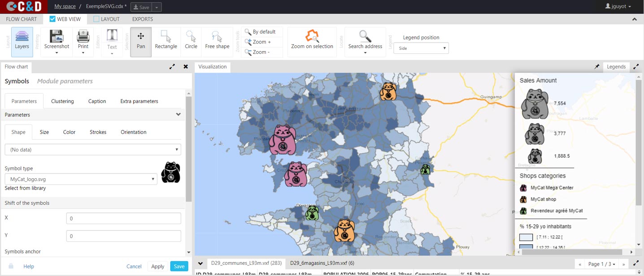Collapse the data table with the arrow
This screenshot has height=276, width=644.
[x=200, y=263]
